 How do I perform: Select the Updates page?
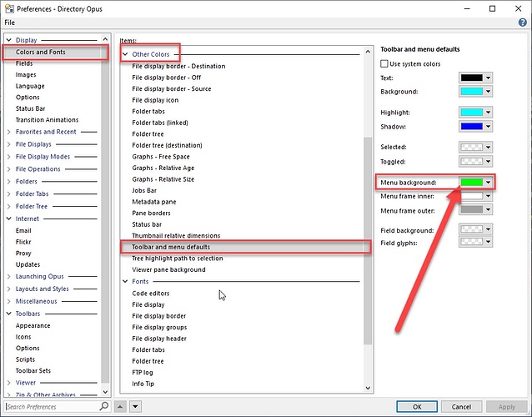click(x=28, y=264)
